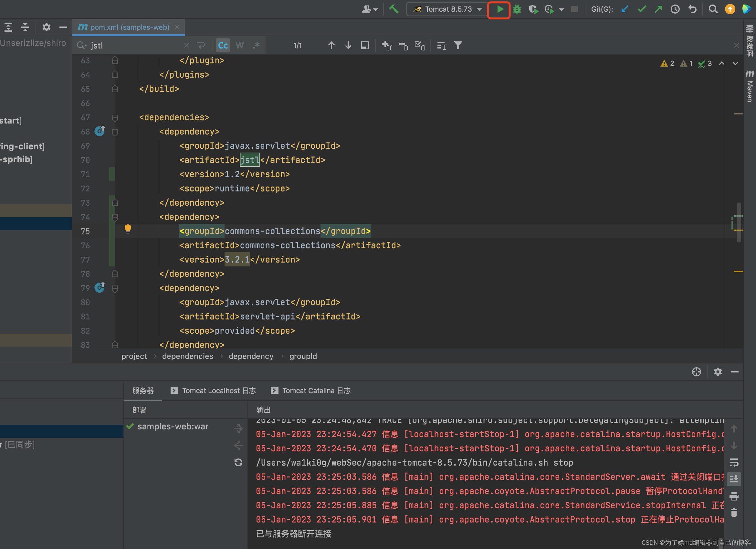Go to next search occurrence
Image resolution: width=756 pixels, height=549 pixels.
[348, 45]
